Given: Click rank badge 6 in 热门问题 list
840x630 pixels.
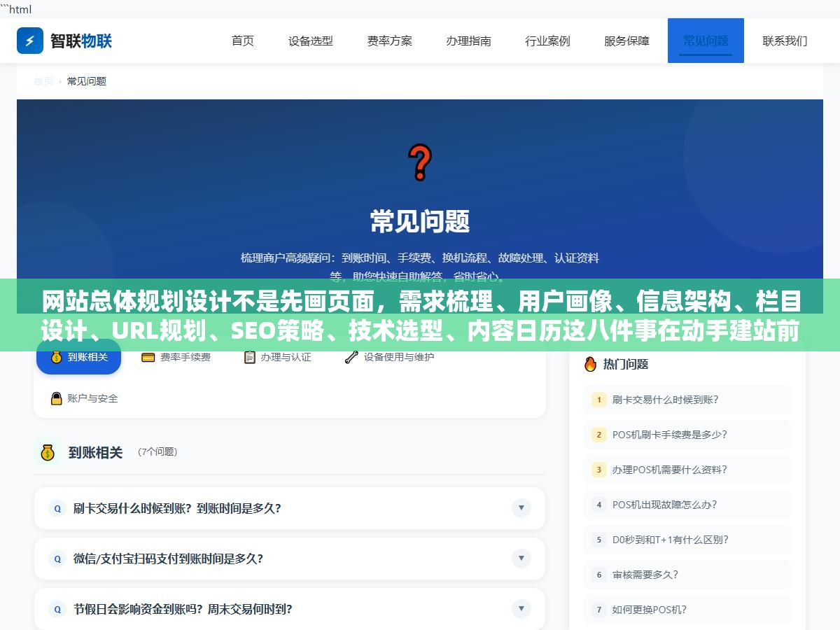Looking at the screenshot, I should (x=598, y=575).
